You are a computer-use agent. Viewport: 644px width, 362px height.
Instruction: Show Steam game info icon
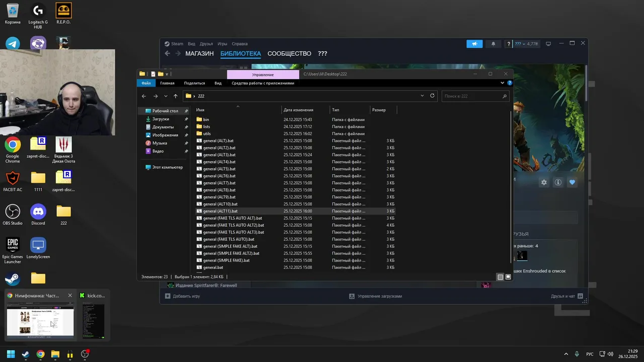point(558,183)
